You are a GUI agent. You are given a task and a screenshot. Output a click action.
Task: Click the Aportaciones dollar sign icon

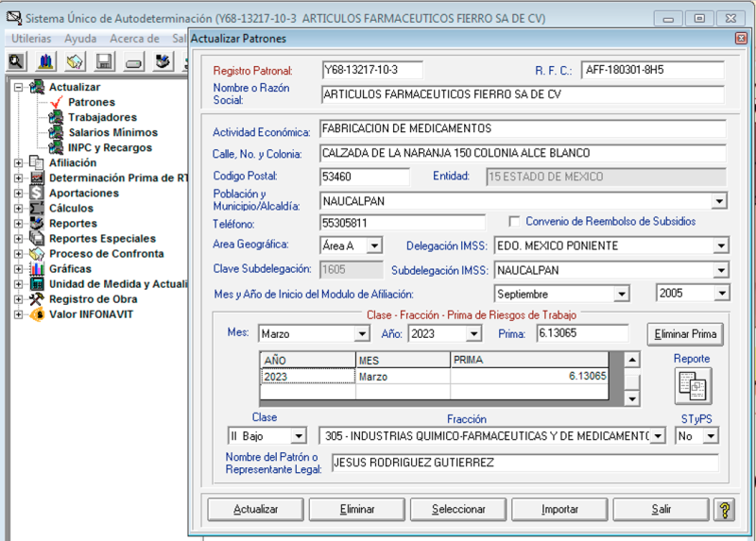37,193
